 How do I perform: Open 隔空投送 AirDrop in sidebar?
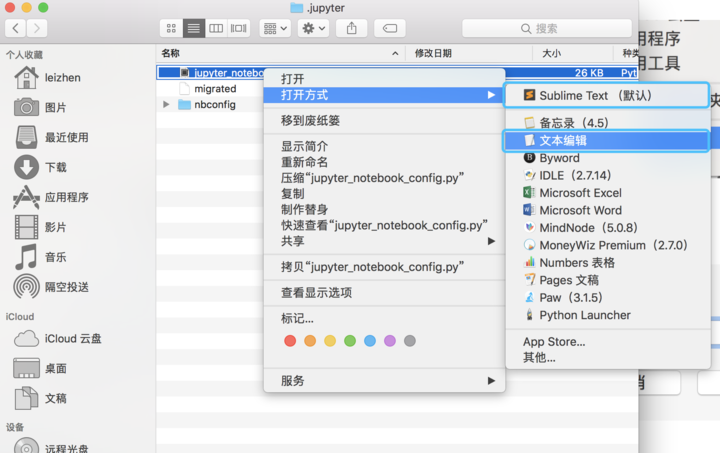click(51, 287)
